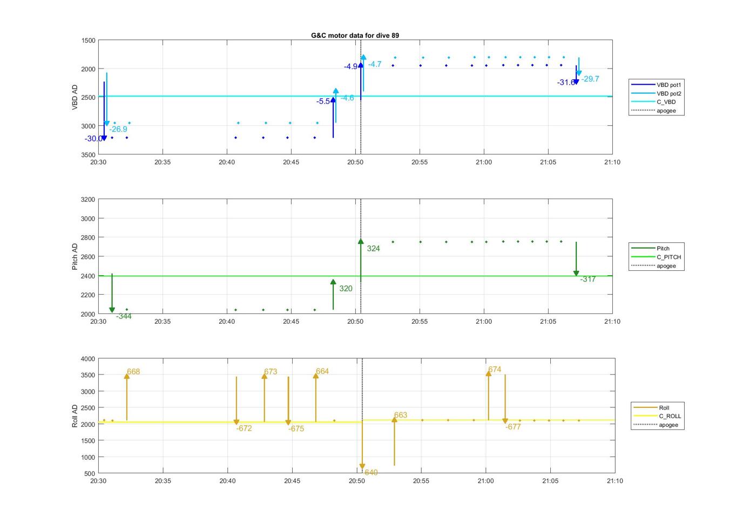756x532 pixels.
Task: Click the 'Pitch AD' y-axis label
Action: (x=75, y=257)
